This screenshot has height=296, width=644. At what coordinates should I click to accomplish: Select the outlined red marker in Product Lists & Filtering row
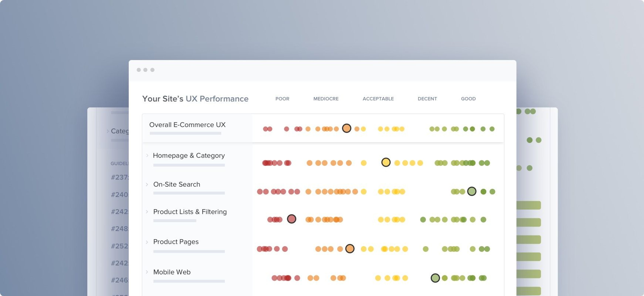click(291, 219)
